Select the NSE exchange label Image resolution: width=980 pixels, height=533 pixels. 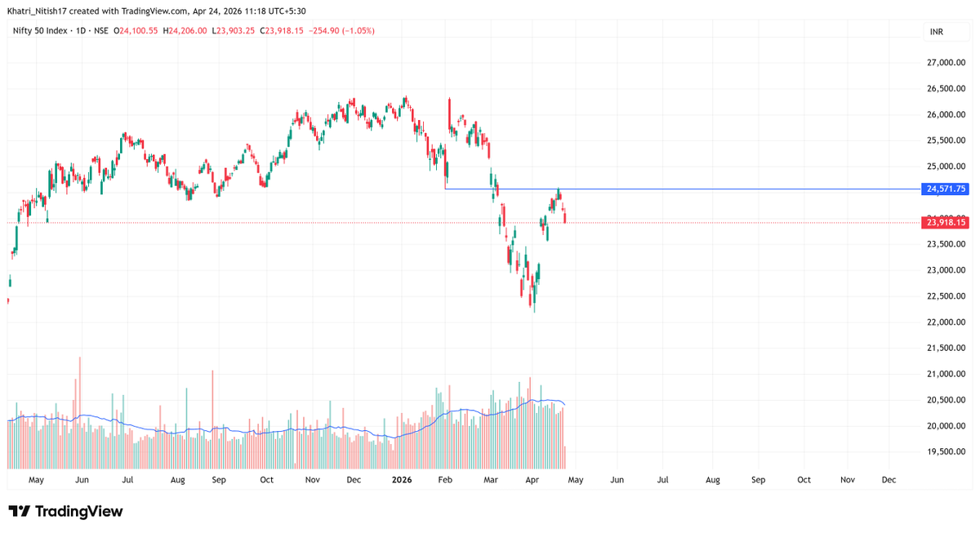point(100,29)
